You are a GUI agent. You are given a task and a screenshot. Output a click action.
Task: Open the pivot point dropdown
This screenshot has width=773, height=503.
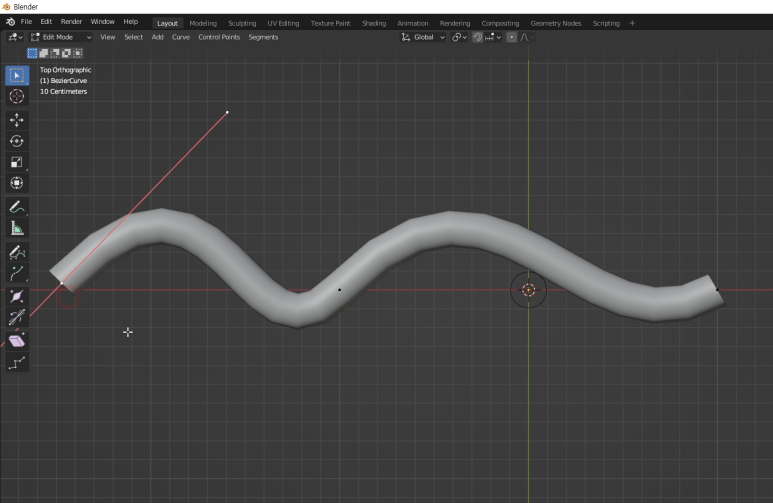(459, 37)
